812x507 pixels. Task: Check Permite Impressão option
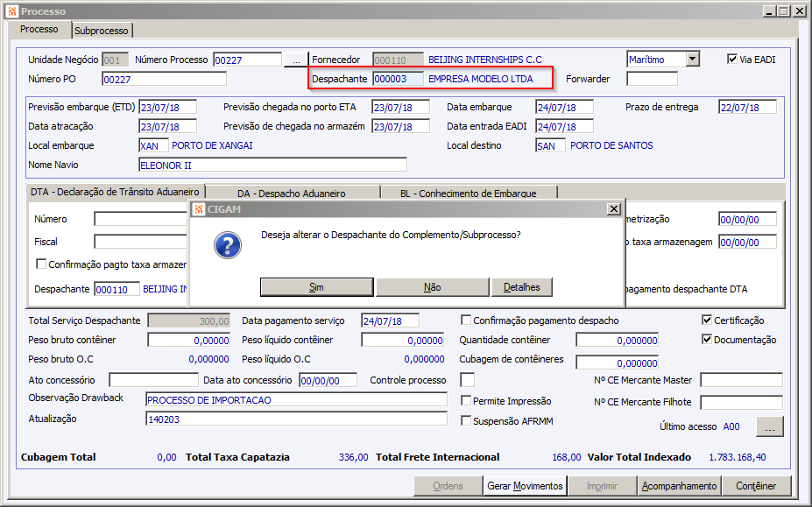466,400
